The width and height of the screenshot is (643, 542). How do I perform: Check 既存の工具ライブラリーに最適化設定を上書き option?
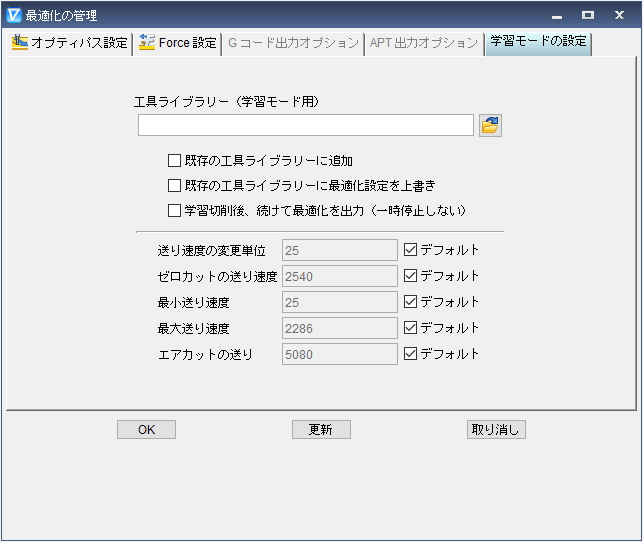(x=175, y=185)
